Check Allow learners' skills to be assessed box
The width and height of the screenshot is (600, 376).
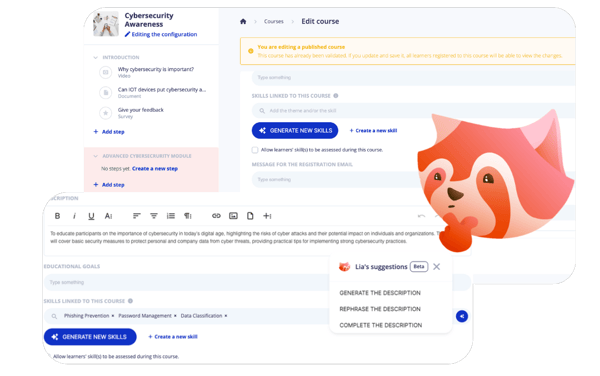tap(255, 150)
